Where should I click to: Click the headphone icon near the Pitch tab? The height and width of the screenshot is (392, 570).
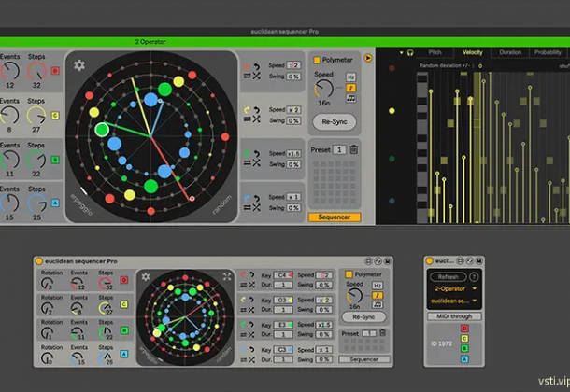click(410, 52)
